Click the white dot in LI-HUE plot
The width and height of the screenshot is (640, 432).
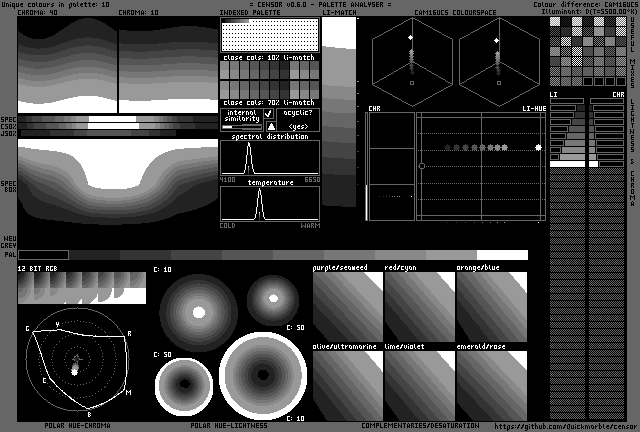coord(539,147)
